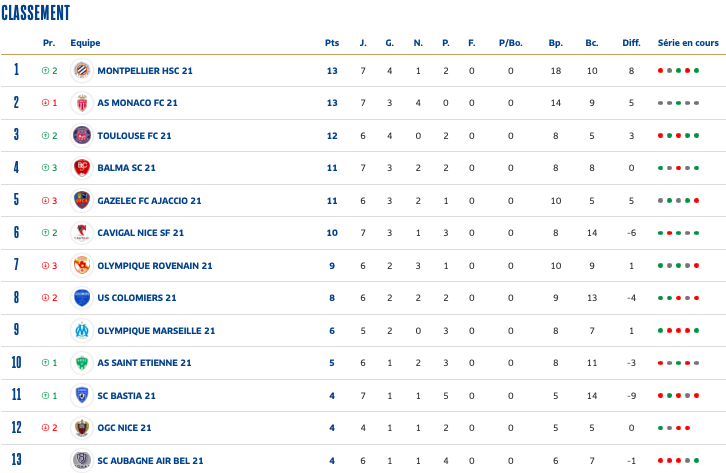Click the Olympique Marseille club logo
Viewport: 726px width, 473px height.
point(82,330)
